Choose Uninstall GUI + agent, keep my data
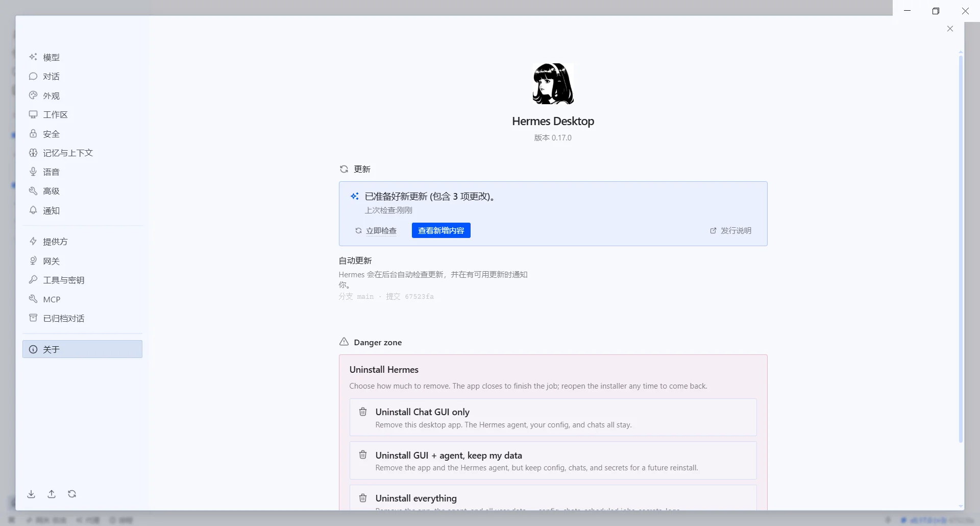 click(x=553, y=461)
